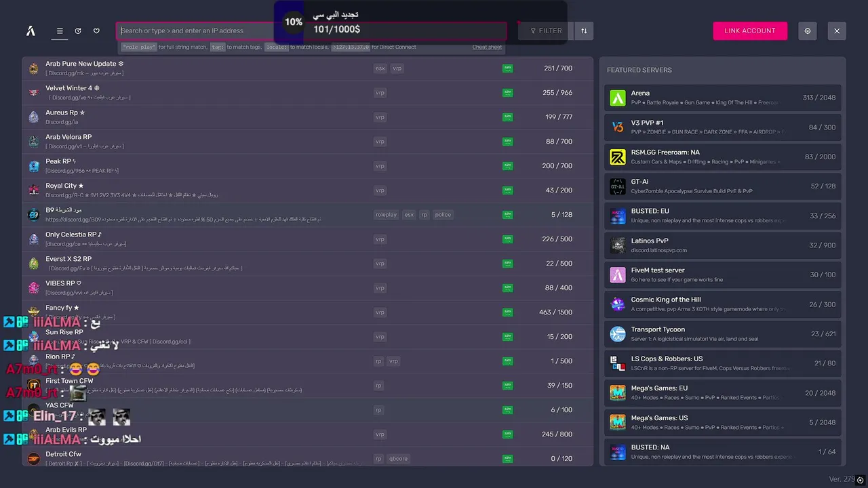
Task: Open the FILTER dropdown
Action: click(x=546, y=30)
